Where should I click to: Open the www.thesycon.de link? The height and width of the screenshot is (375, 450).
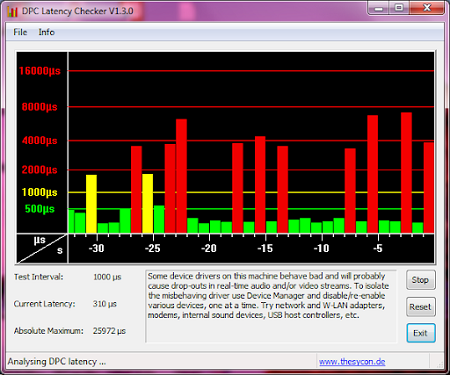[352, 362]
